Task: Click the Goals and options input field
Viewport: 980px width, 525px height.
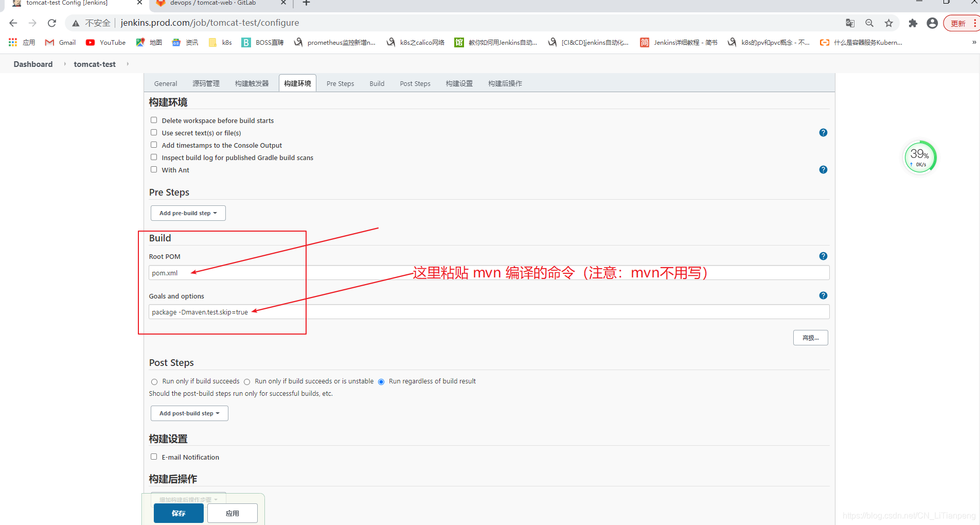Action: [x=489, y=312]
